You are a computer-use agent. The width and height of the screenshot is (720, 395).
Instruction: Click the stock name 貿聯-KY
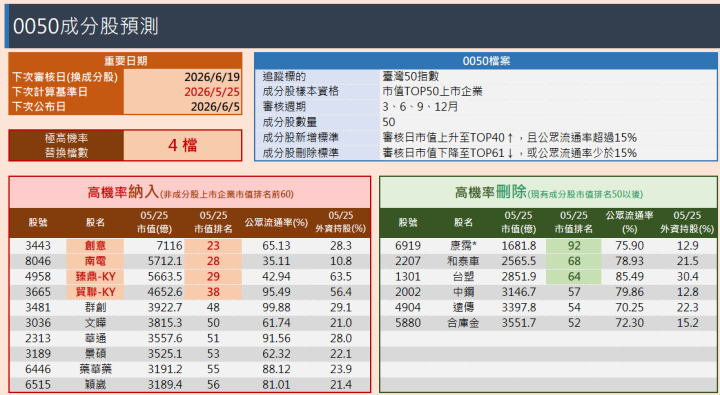pos(95,292)
